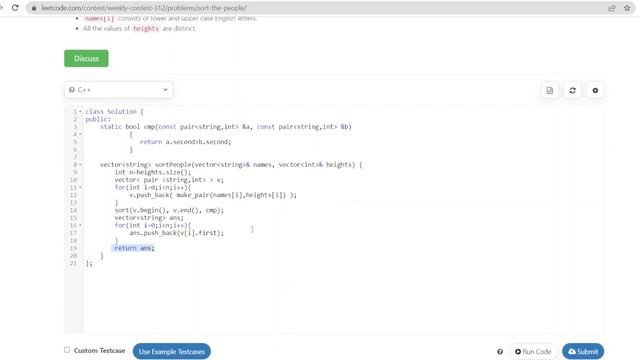
Task: Click the help question mark beside Run Code
Action: pyautogui.click(x=500, y=351)
